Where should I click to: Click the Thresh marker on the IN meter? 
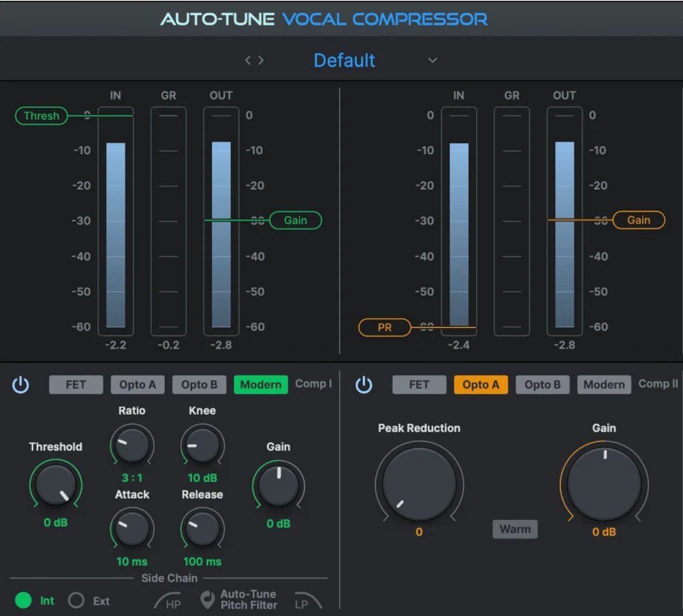click(41, 115)
